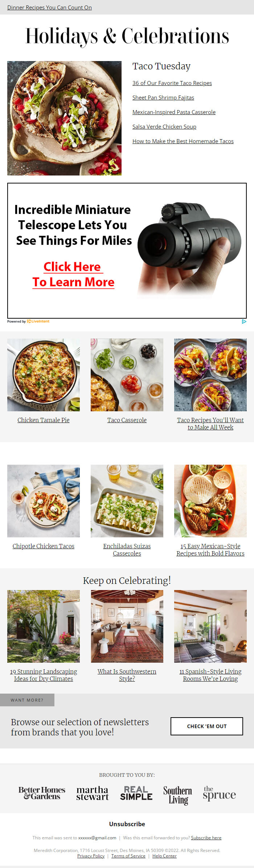Click the Spruce logo
Image resolution: width=254 pixels, height=868 pixels.
(220, 794)
